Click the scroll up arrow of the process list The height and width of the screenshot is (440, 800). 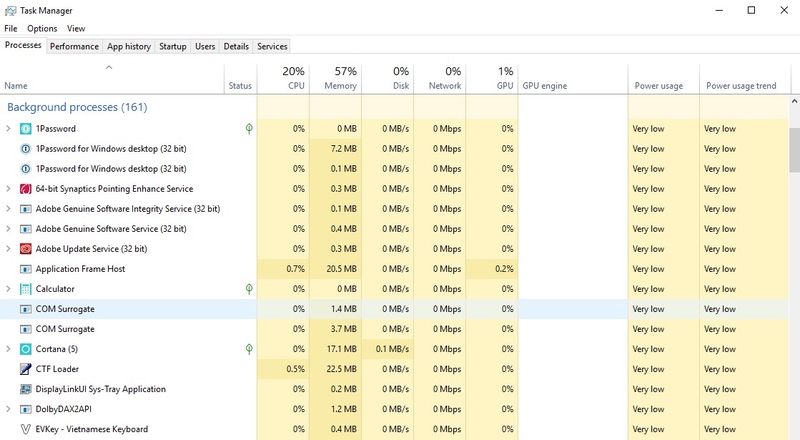click(794, 102)
